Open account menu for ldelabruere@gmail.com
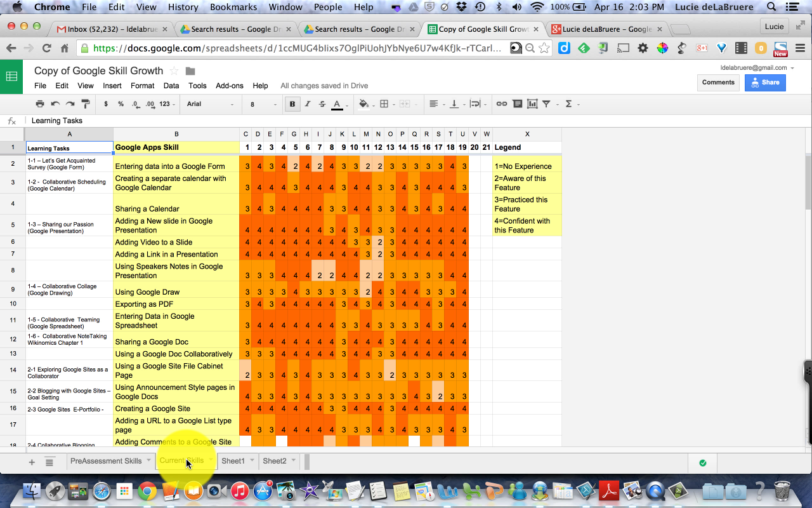The image size is (812, 508). (x=757, y=68)
